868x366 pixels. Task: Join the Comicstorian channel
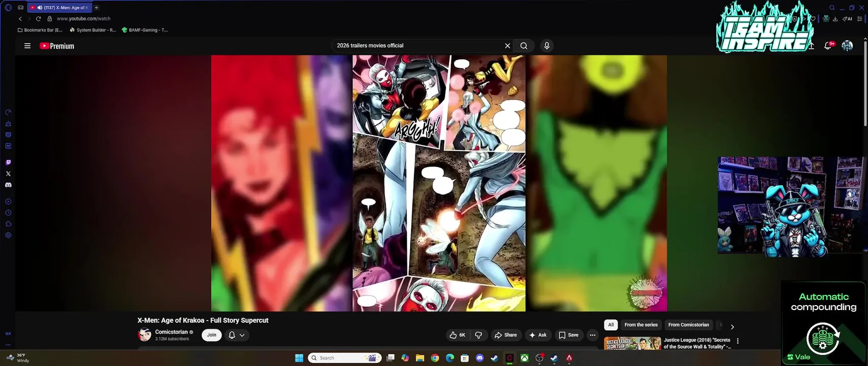tap(212, 335)
